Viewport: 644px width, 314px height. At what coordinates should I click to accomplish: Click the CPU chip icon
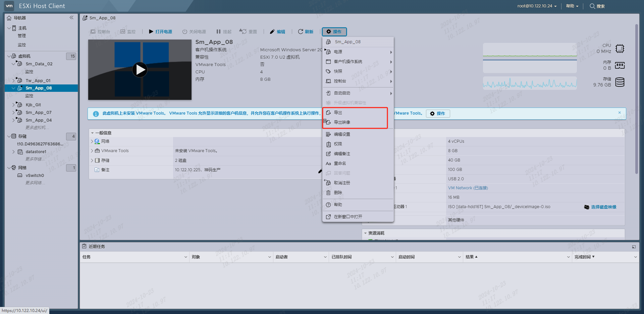pyautogui.click(x=620, y=49)
